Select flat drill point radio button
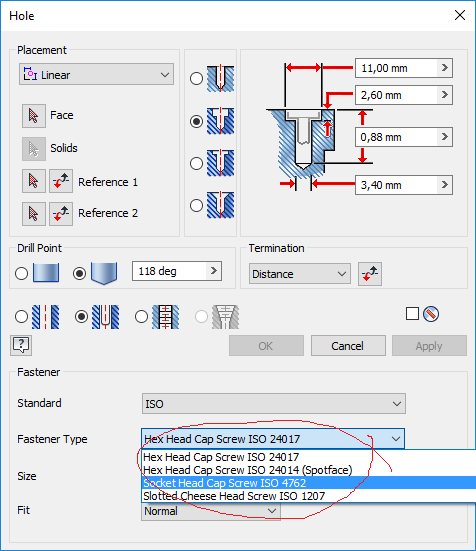The image size is (476, 551). [21, 273]
